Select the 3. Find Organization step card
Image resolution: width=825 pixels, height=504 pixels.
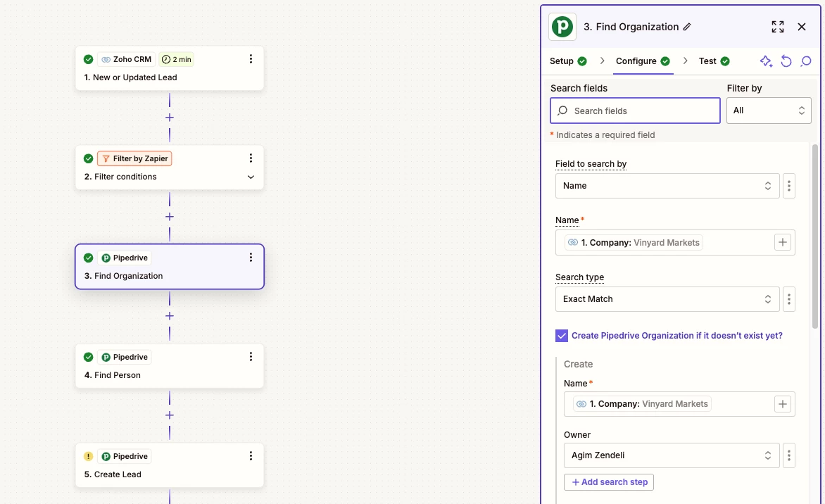coord(170,267)
